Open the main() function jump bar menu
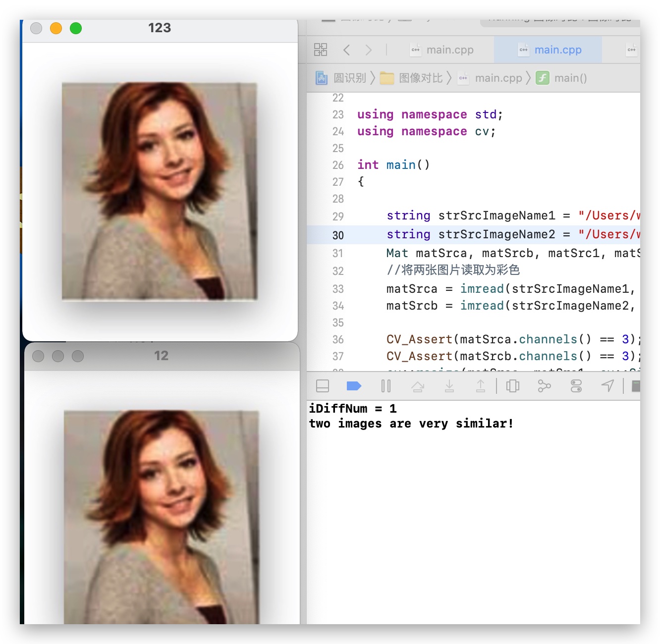Viewport: 660px width, 644px height. click(x=570, y=78)
